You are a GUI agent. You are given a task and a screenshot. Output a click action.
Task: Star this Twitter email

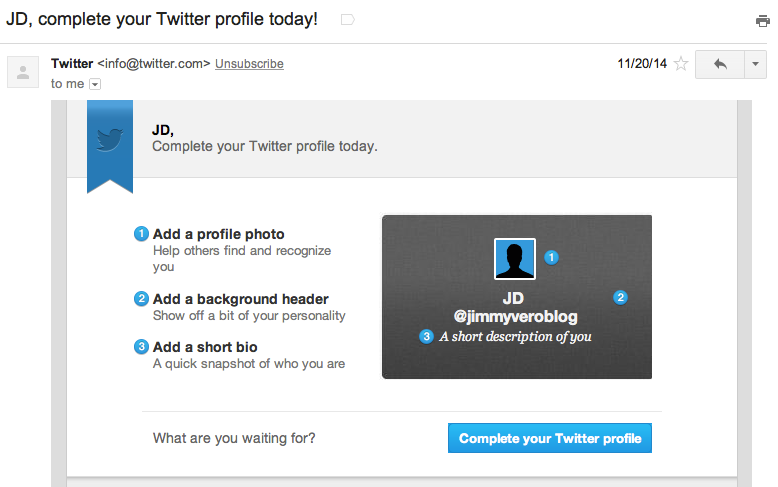(x=681, y=64)
